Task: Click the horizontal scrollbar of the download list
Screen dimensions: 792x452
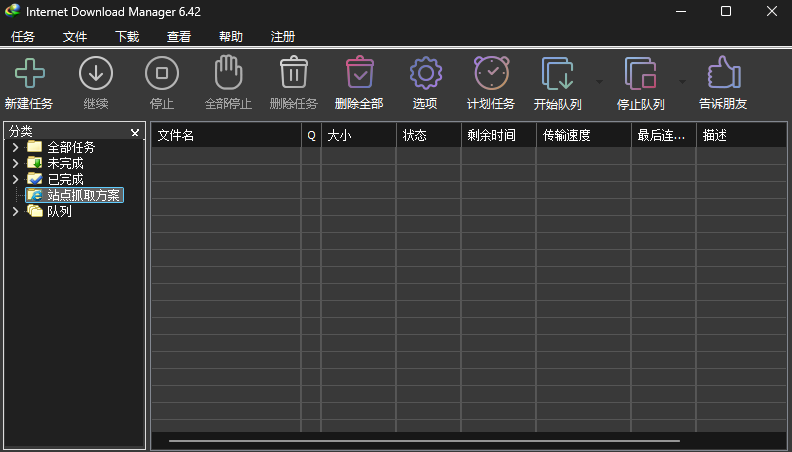Action: click(424, 440)
